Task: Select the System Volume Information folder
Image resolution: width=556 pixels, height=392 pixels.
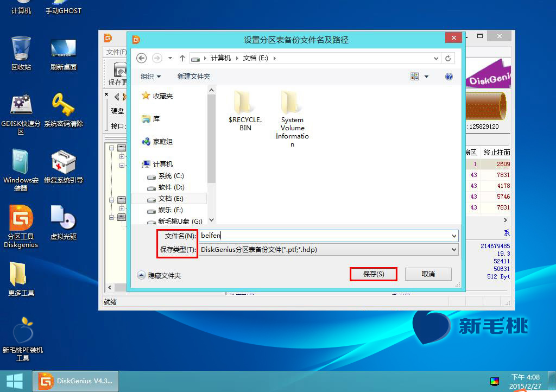Action: 292,118
